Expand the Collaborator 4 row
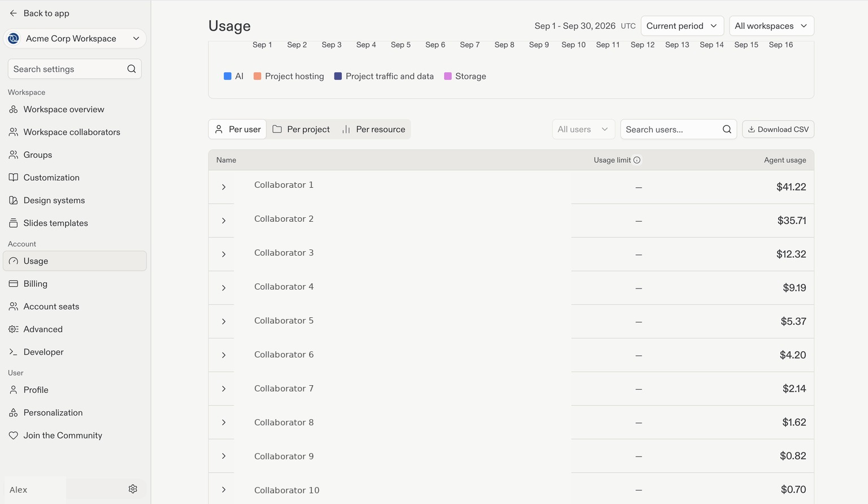Viewport: 868px width, 504px height. pos(224,288)
